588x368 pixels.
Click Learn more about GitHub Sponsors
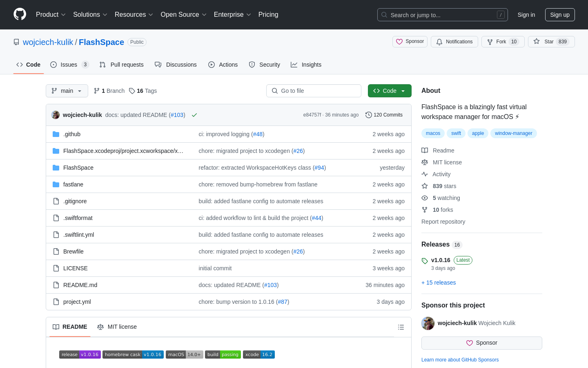coord(460,360)
